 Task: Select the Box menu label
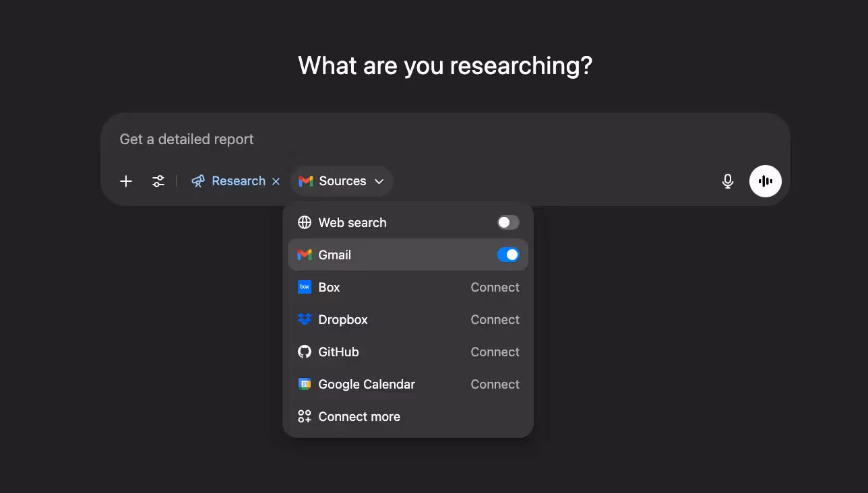pos(329,287)
